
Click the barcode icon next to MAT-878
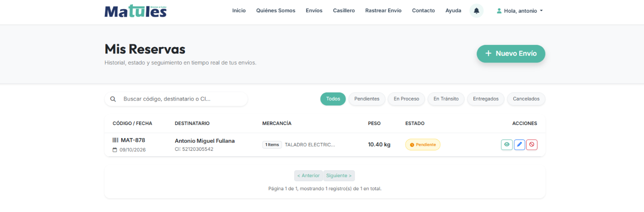point(115,140)
